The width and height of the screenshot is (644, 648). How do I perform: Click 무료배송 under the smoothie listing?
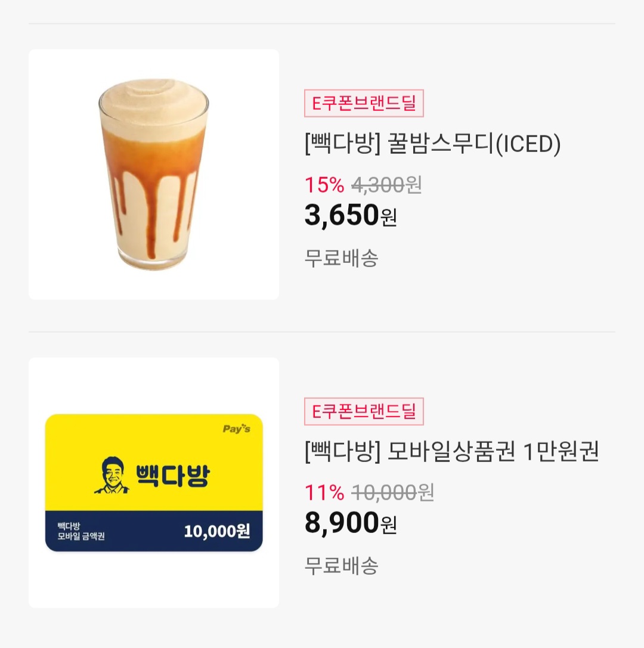[x=342, y=258]
